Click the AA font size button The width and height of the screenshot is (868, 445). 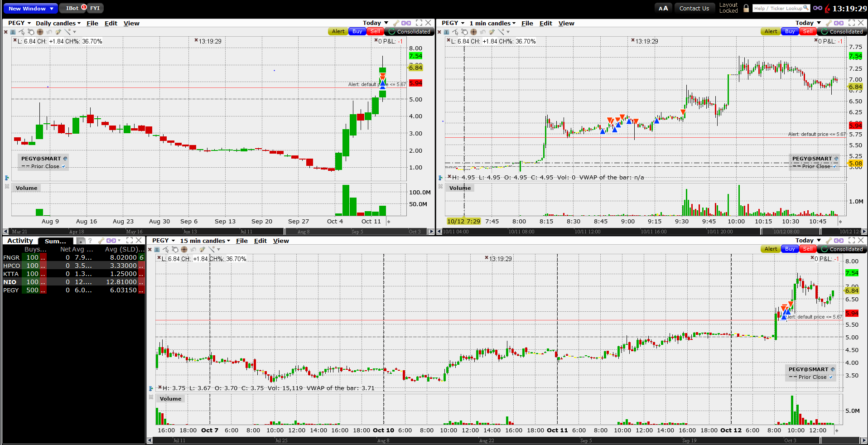pos(663,8)
